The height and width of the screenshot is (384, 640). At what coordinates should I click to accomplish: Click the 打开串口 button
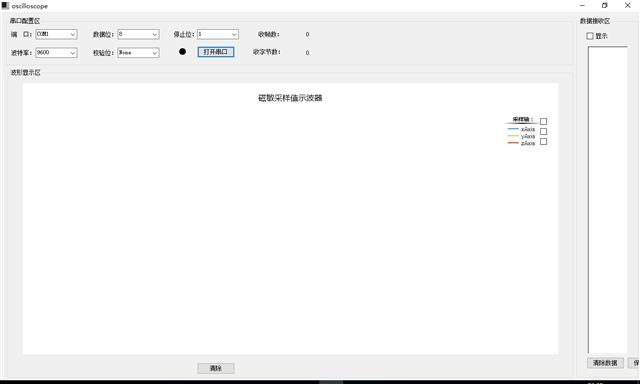pyautogui.click(x=216, y=52)
